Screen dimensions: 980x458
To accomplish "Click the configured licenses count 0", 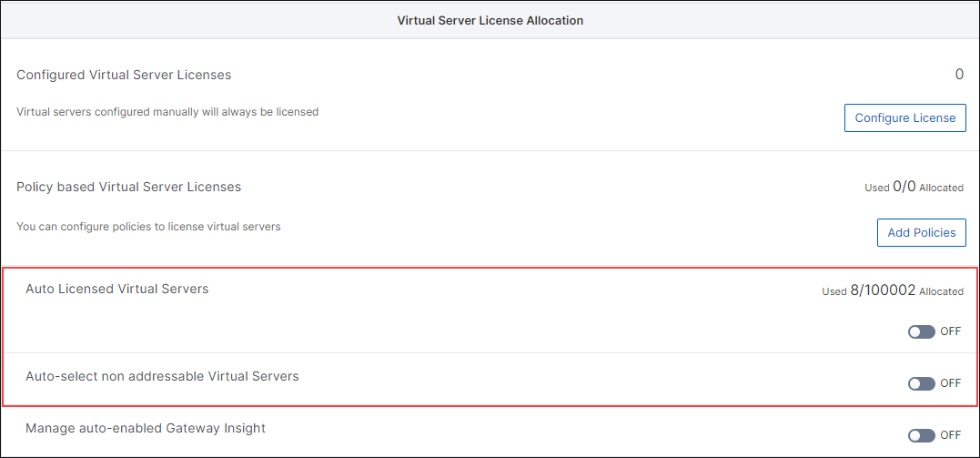I will 959,75.
